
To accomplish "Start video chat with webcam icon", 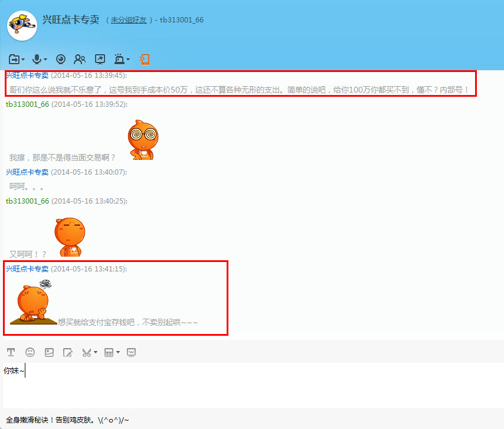I will [60, 60].
